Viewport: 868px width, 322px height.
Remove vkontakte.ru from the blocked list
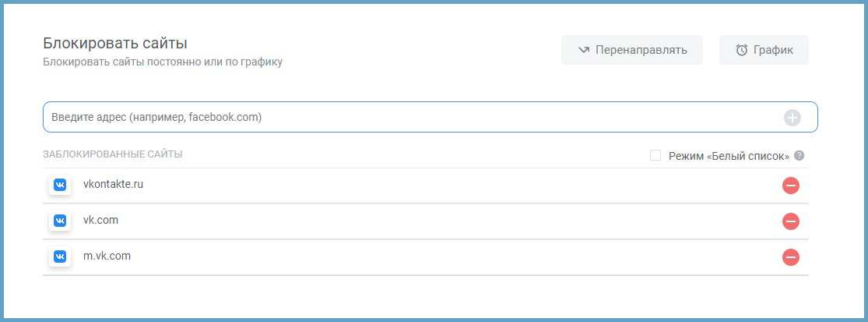pyautogui.click(x=791, y=186)
